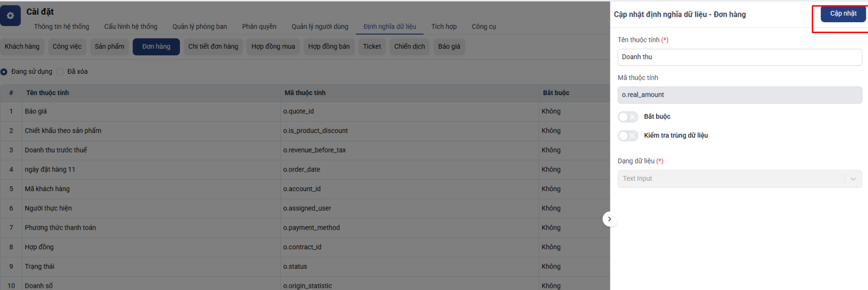Screen dimensions: 868x290
Task: Choose the Sản phẩm entity button
Action: (x=109, y=47)
